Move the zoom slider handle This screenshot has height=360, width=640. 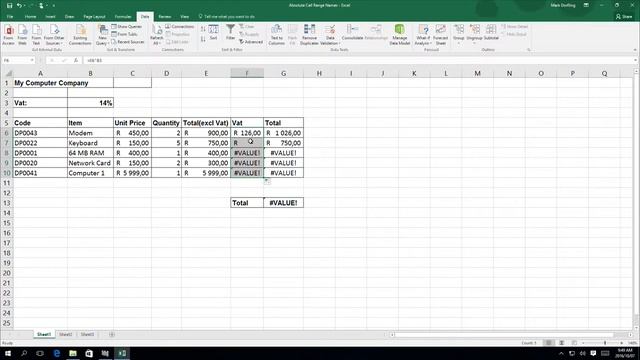click(x=605, y=343)
